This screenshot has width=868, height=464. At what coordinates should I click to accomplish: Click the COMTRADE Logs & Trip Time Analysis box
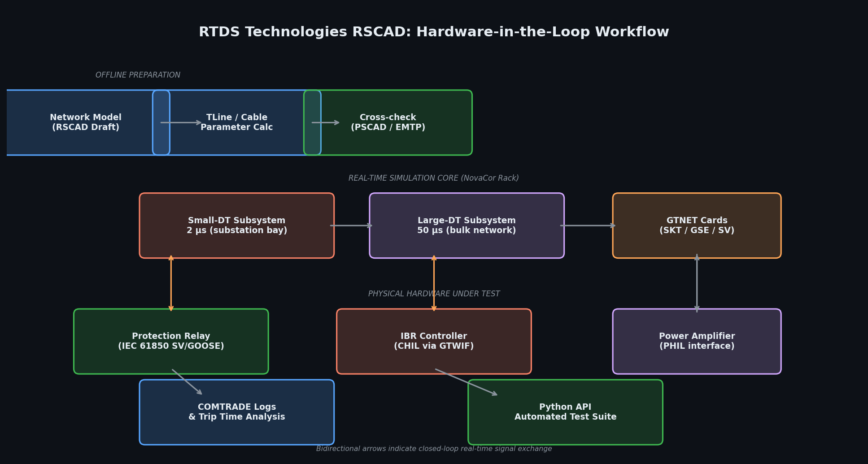pyautogui.click(x=237, y=412)
